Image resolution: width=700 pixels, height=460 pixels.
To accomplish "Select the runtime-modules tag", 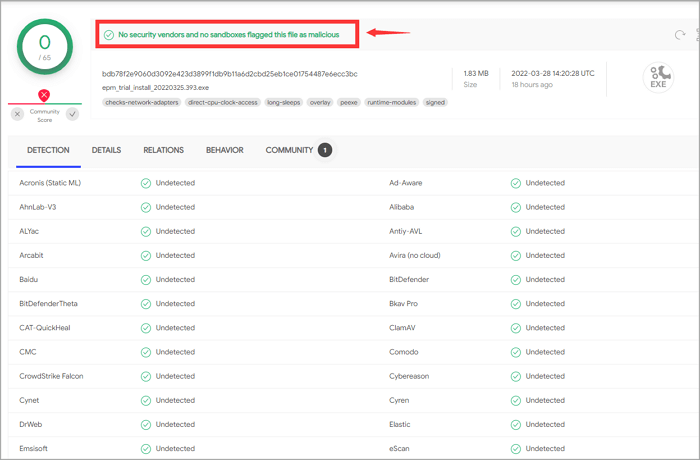I will pyautogui.click(x=391, y=102).
